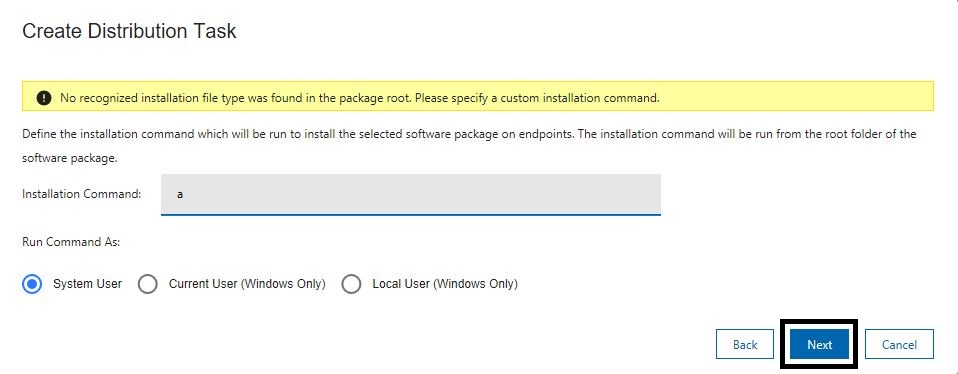Click the 'No recognized installation file type' warning message
The image size is (958, 374).
click(360, 98)
